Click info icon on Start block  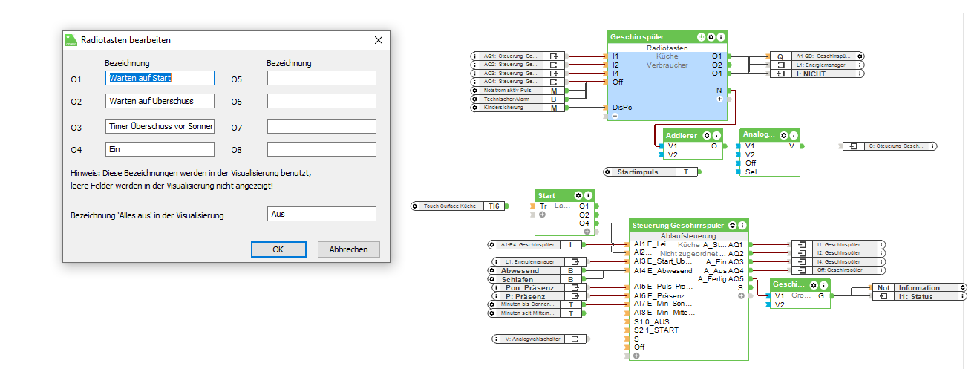point(589,196)
